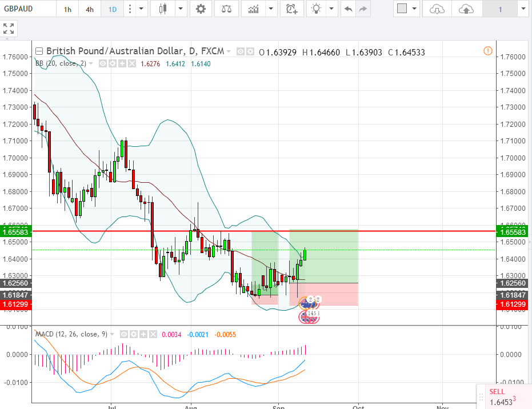532x409 pixels.
Task: Click the close price C1.64533
Action: (406, 52)
